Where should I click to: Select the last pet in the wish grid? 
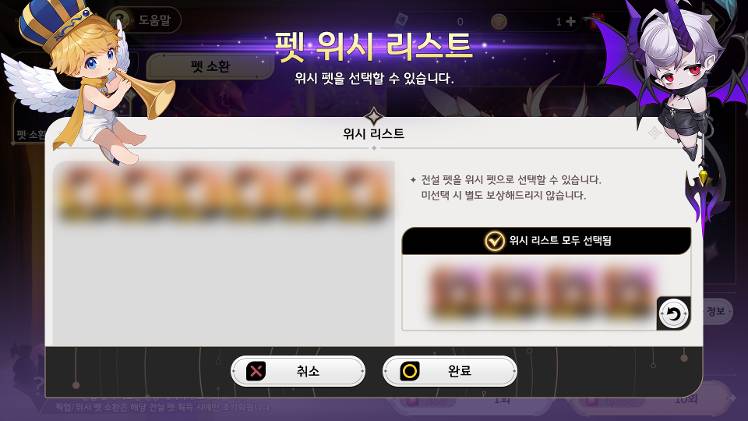[364, 193]
